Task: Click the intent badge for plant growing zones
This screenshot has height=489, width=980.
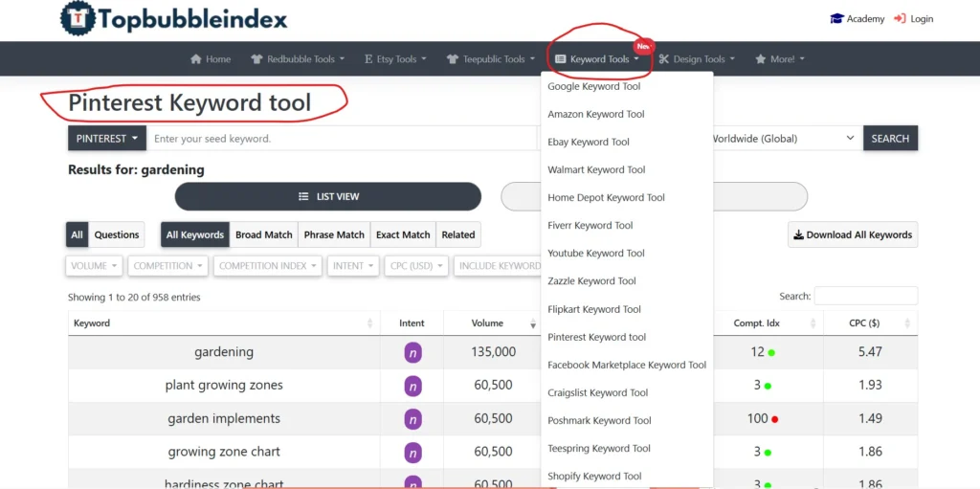Action: click(x=412, y=386)
